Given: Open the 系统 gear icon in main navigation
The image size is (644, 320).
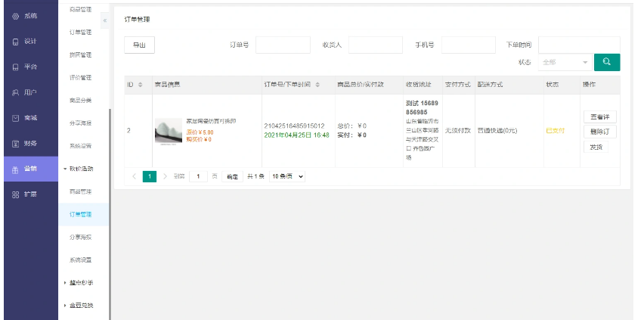Looking at the screenshot, I should click(16, 16).
